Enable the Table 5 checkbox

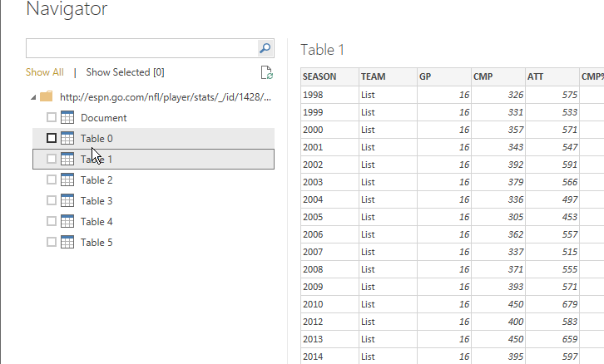pos(52,243)
